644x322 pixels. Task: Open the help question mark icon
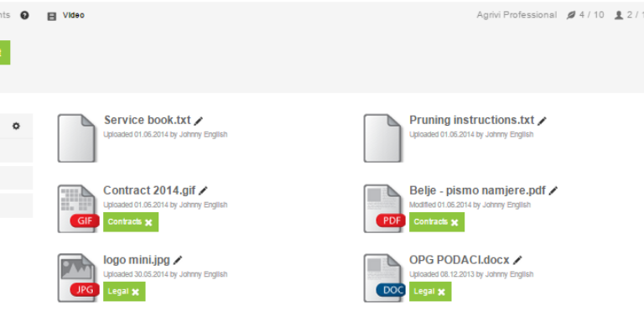point(24,16)
